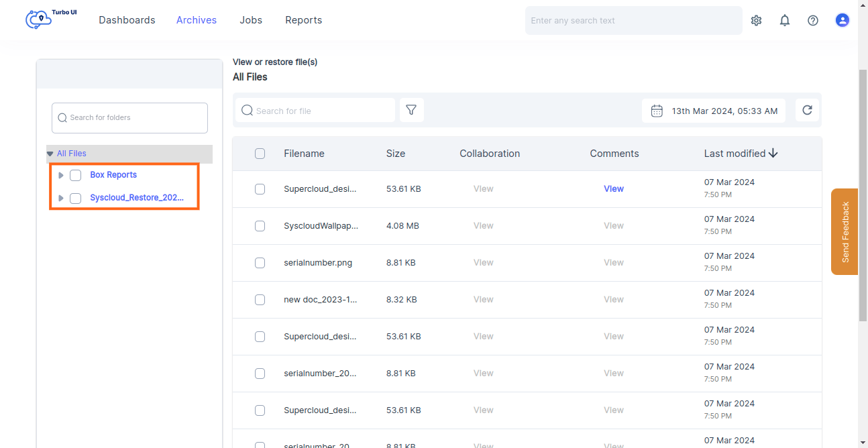Viewport: 868px width, 448px height.
Task: Click the Search for file input field
Action: pyautogui.click(x=315, y=110)
